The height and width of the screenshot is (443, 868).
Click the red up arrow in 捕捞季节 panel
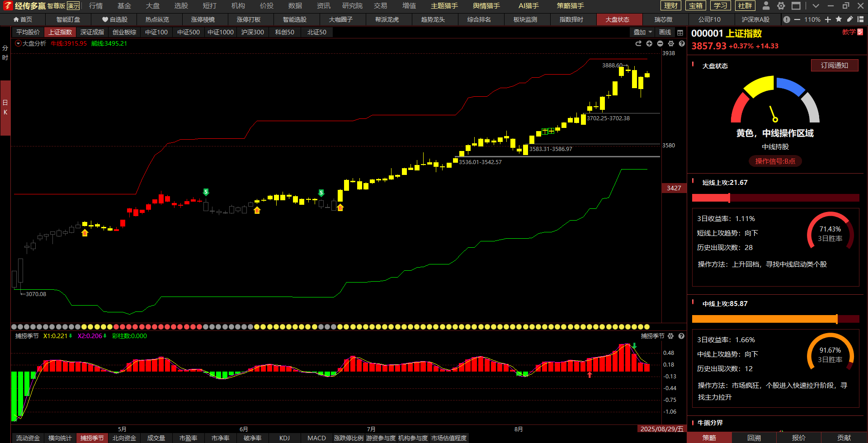click(x=590, y=374)
